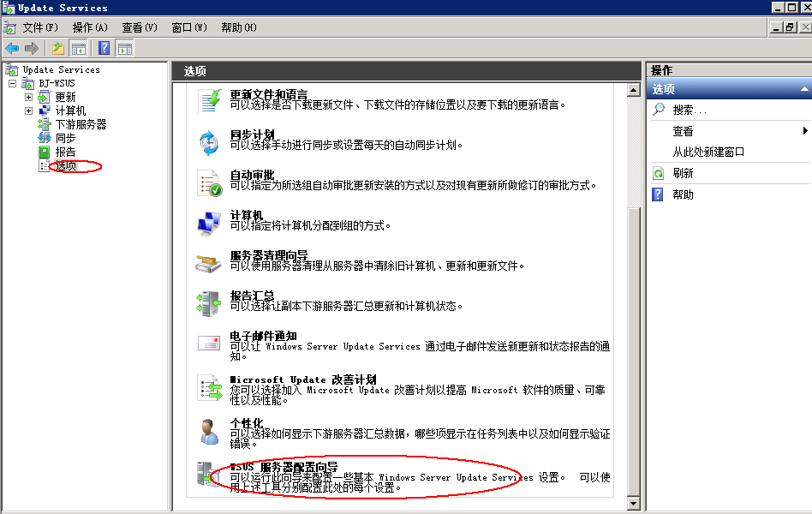This screenshot has height=514, width=812.
Task: Open the WSUS 服务器配置向导 option
Action: pos(284,467)
